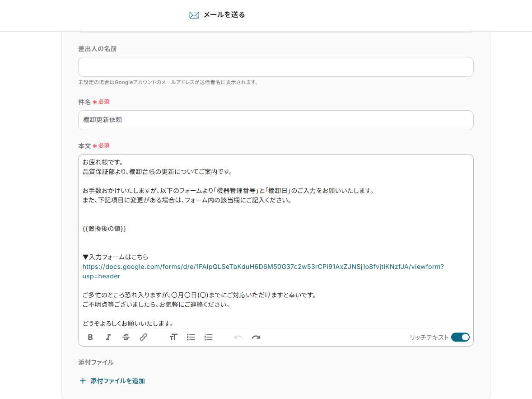Undo the last edit in the body
The image size is (532, 399).
tap(238, 337)
